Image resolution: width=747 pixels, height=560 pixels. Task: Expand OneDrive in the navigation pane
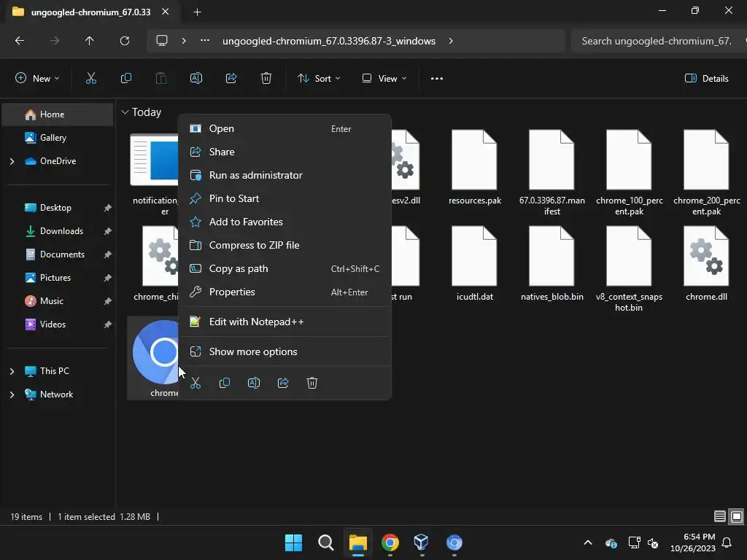pos(12,161)
